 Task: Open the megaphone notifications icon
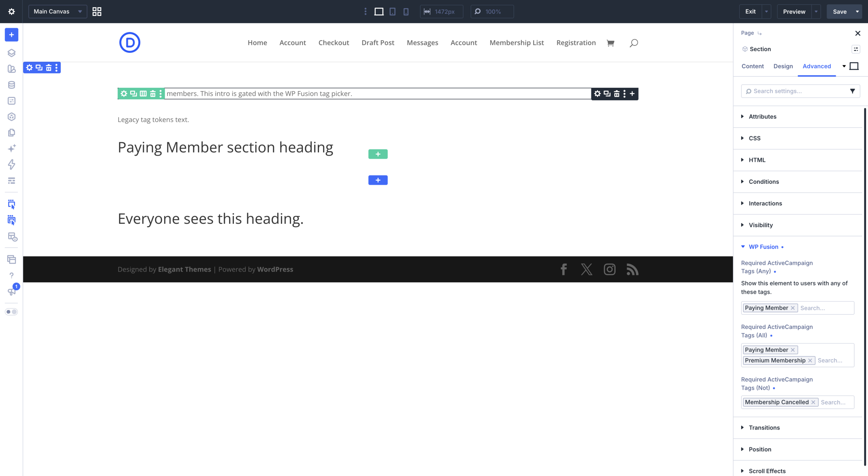pos(12,292)
